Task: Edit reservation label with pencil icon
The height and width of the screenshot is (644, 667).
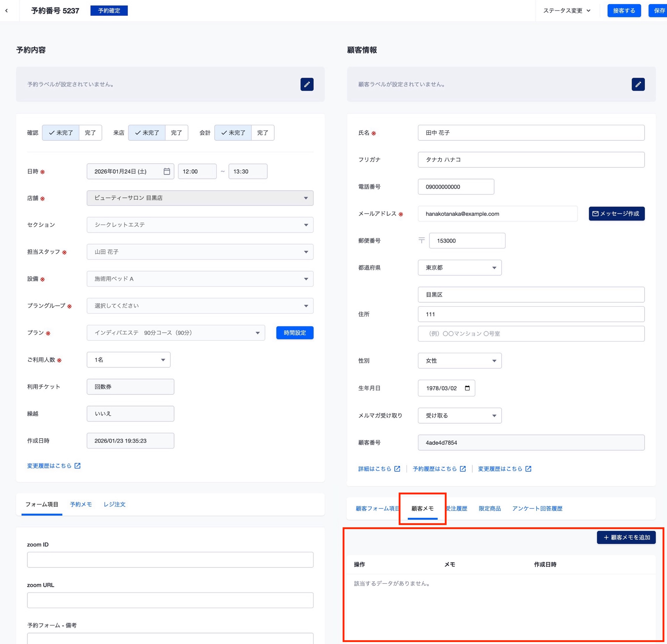Action: pos(306,84)
